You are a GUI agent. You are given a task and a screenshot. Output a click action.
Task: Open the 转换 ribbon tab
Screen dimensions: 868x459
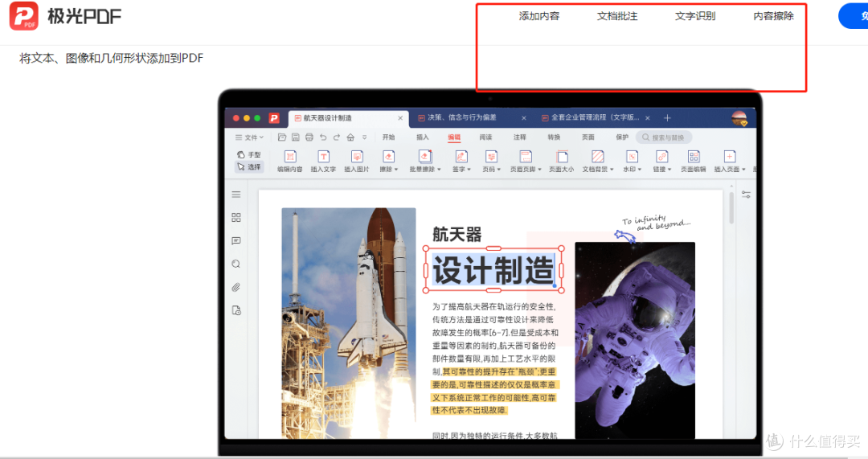[554, 137]
